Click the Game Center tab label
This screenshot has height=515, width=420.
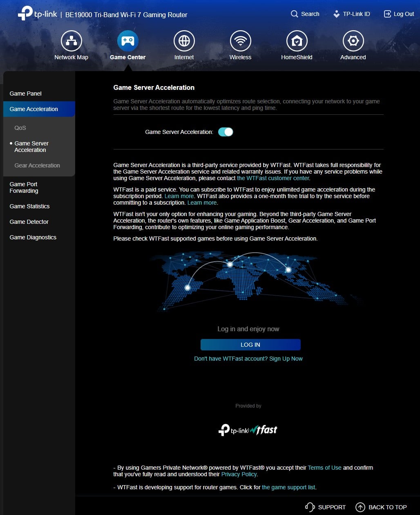tap(128, 57)
